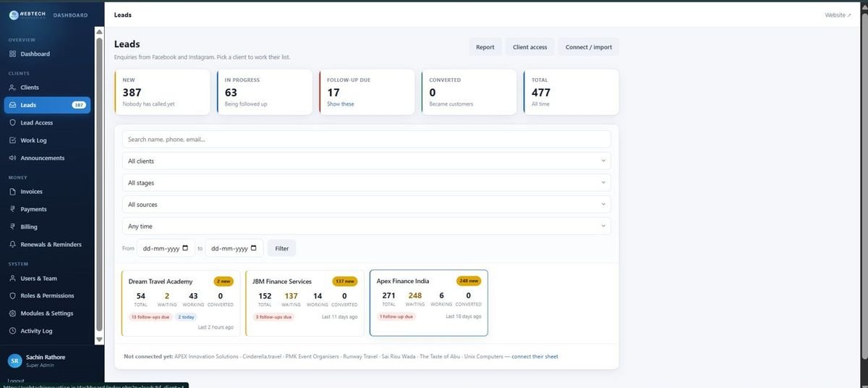
Task: Click the search name, phone, email field
Action: point(366,140)
